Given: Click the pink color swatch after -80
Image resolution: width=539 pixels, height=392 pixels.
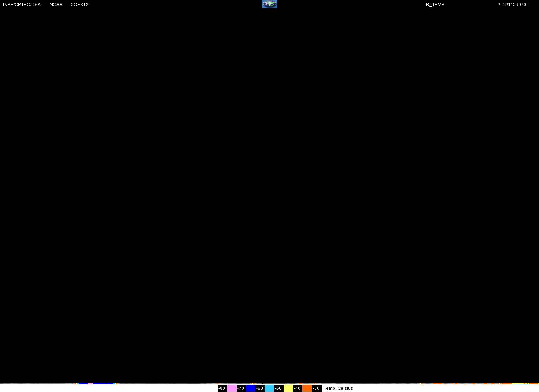Looking at the screenshot, I should click(232, 388).
